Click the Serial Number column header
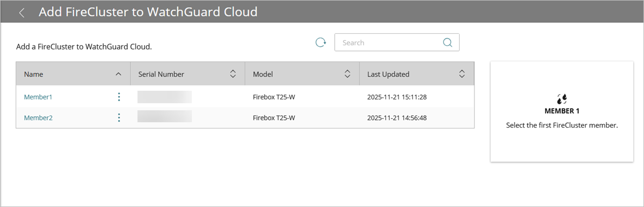 click(x=187, y=74)
